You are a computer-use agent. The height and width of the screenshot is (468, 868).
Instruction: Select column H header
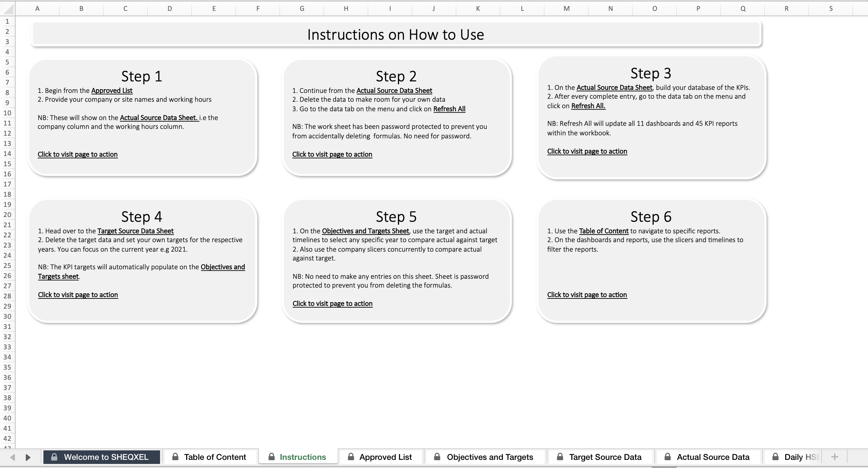click(346, 8)
